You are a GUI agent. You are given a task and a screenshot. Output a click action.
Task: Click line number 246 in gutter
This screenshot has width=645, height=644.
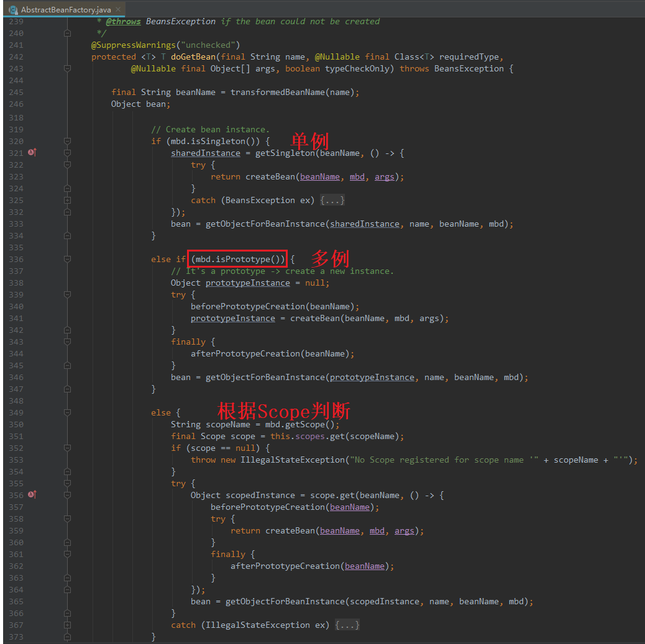point(16,104)
